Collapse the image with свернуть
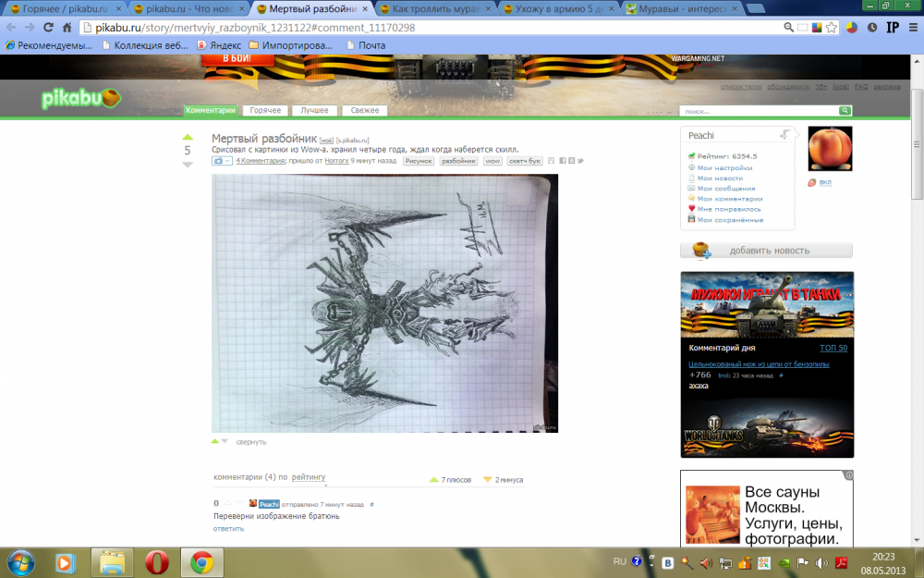 (x=251, y=442)
